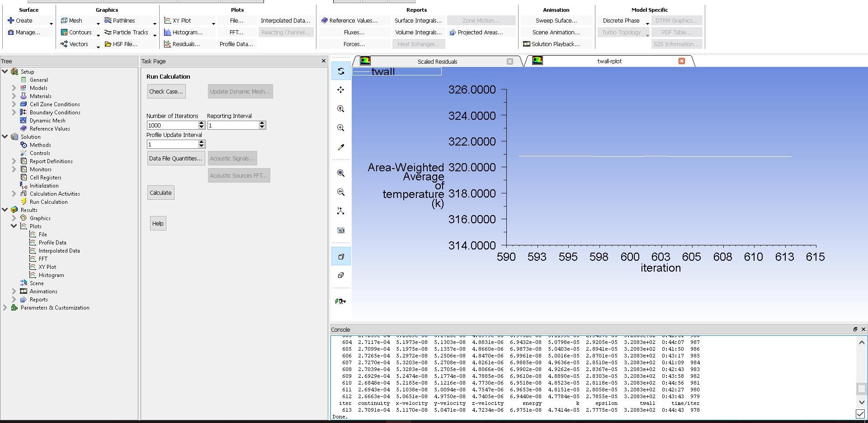Image resolution: width=868 pixels, height=423 pixels.
Task: Click the Profile Update Interval field
Action: pos(172,144)
